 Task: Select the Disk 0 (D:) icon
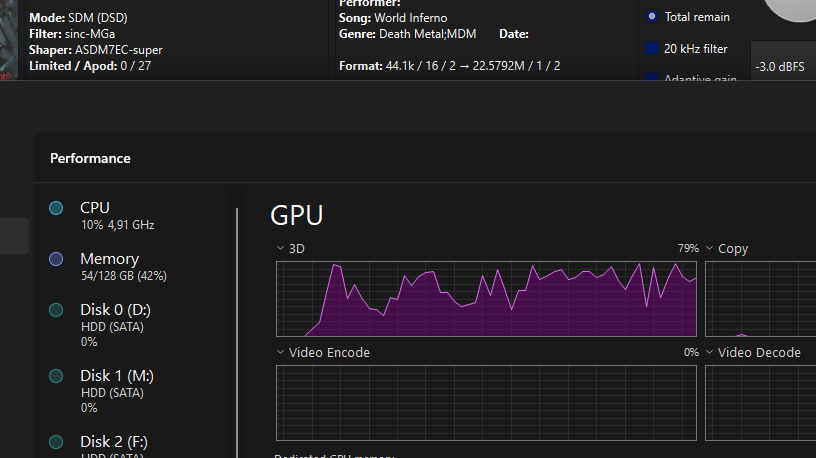tap(56, 310)
